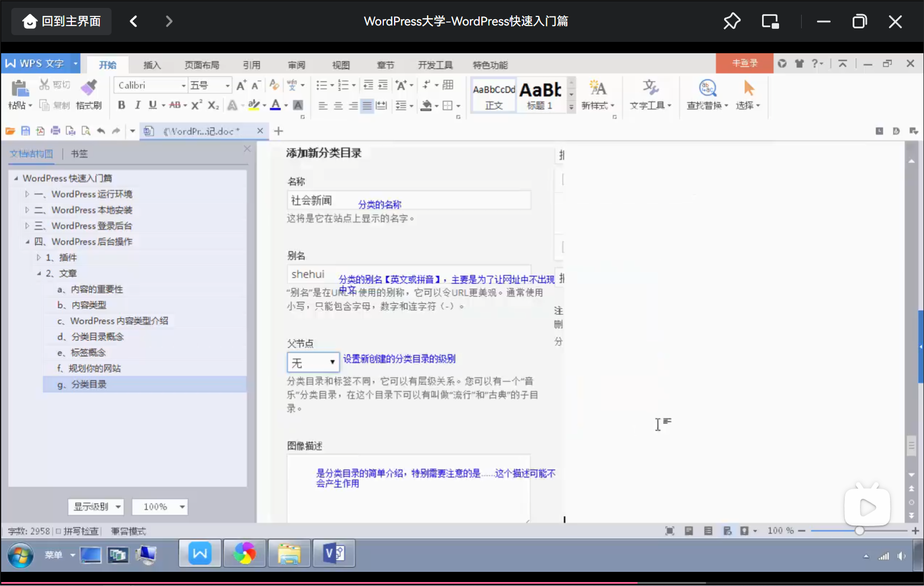The width and height of the screenshot is (924, 586).
Task: Redo the last action
Action: [x=116, y=131]
